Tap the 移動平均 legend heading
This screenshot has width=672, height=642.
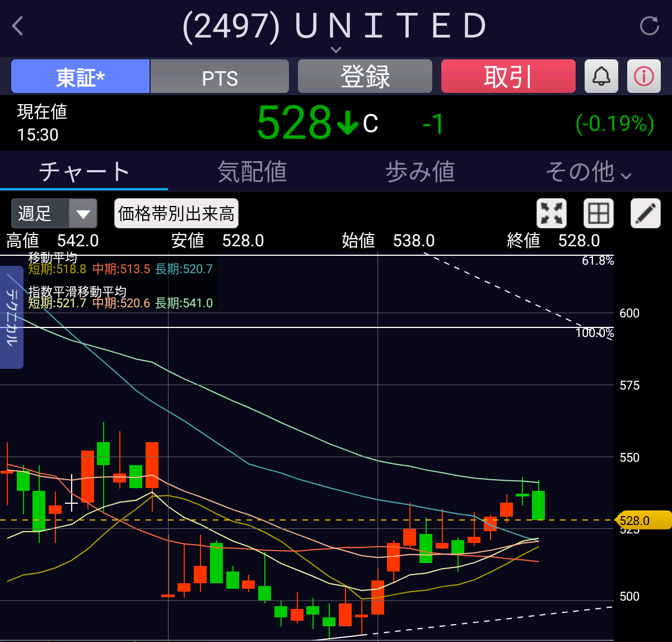click(53, 257)
